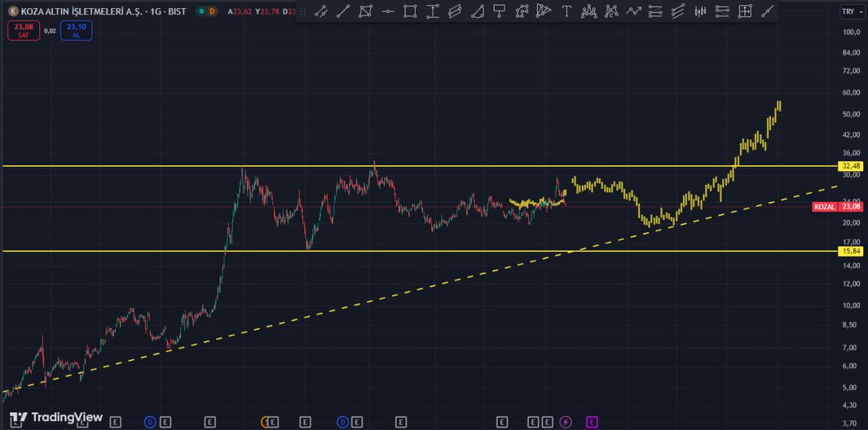Select the Gann box grid tool
Screen dimensions: 868x430
(x=744, y=11)
